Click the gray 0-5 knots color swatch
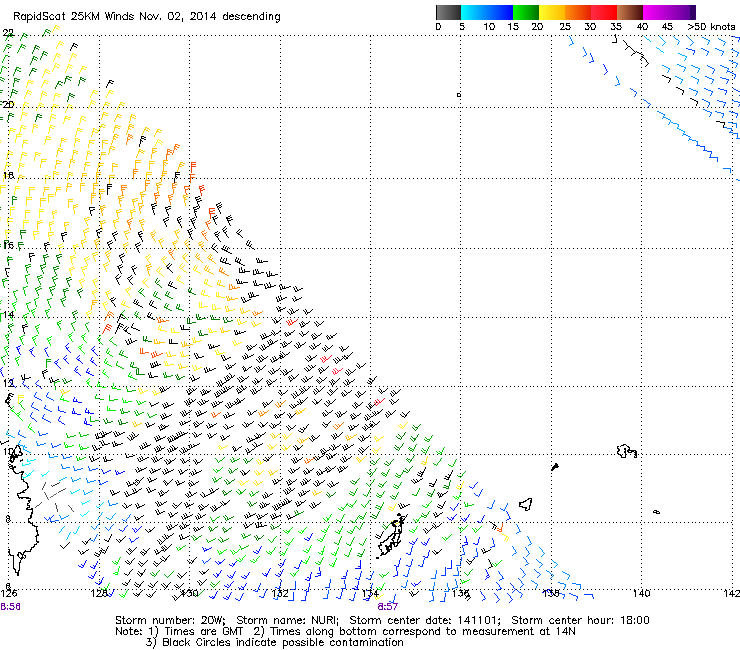Screen dimensions: 740x650 point(448,12)
